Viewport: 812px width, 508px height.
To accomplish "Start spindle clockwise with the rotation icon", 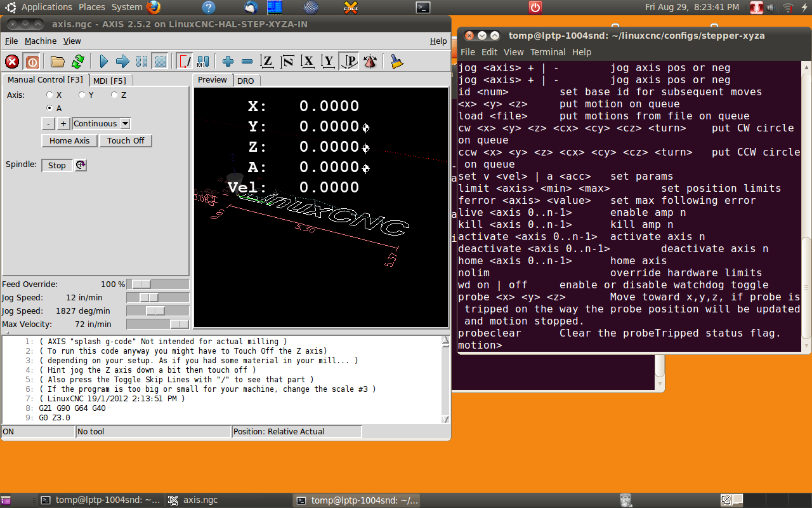I will coord(81,165).
